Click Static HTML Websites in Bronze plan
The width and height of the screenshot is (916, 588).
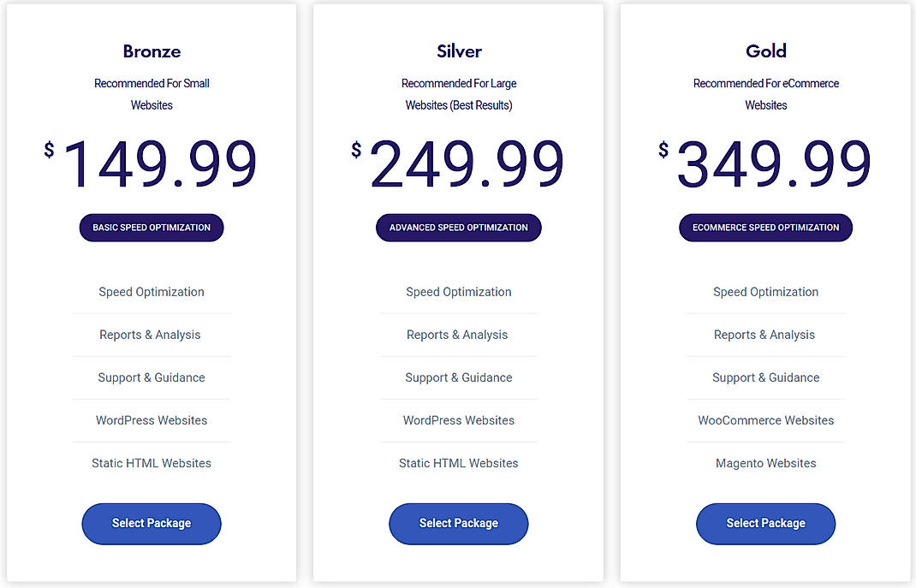pyautogui.click(x=152, y=463)
